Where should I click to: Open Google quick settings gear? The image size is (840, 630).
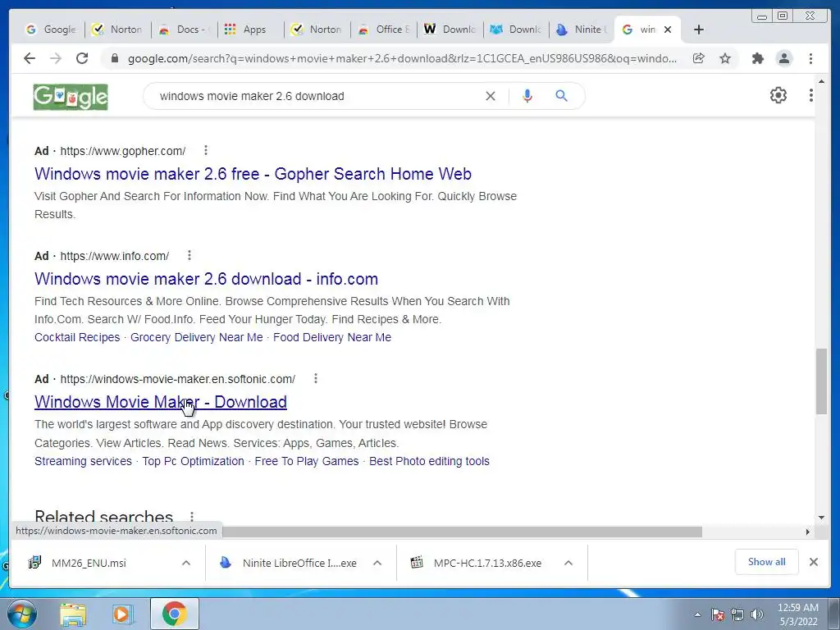pos(778,95)
